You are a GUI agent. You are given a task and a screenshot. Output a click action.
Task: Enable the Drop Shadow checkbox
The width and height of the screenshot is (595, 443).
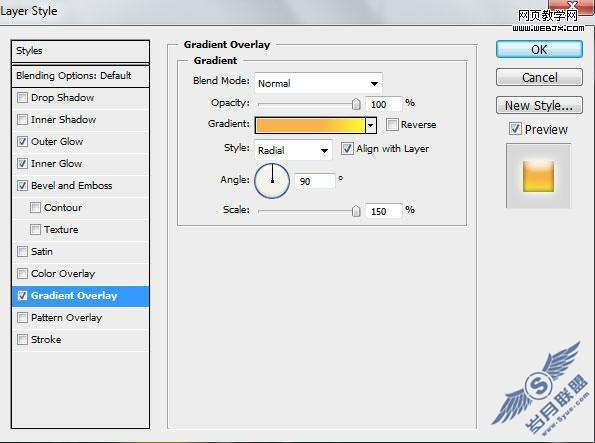tap(22, 98)
